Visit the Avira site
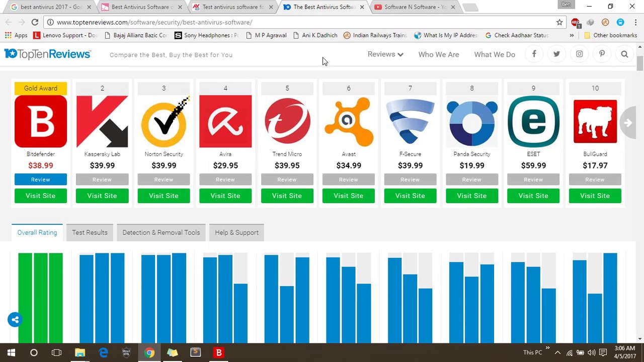 pos(225,196)
